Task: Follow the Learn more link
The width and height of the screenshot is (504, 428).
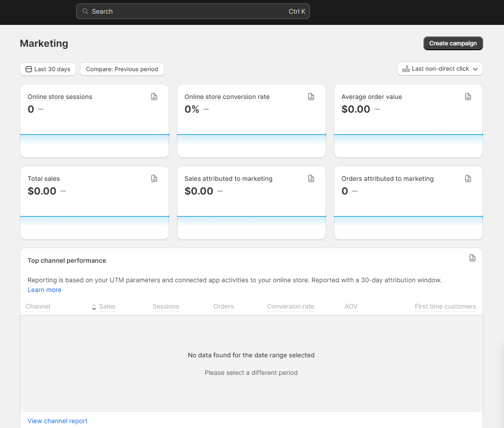Action: coord(44,290)
